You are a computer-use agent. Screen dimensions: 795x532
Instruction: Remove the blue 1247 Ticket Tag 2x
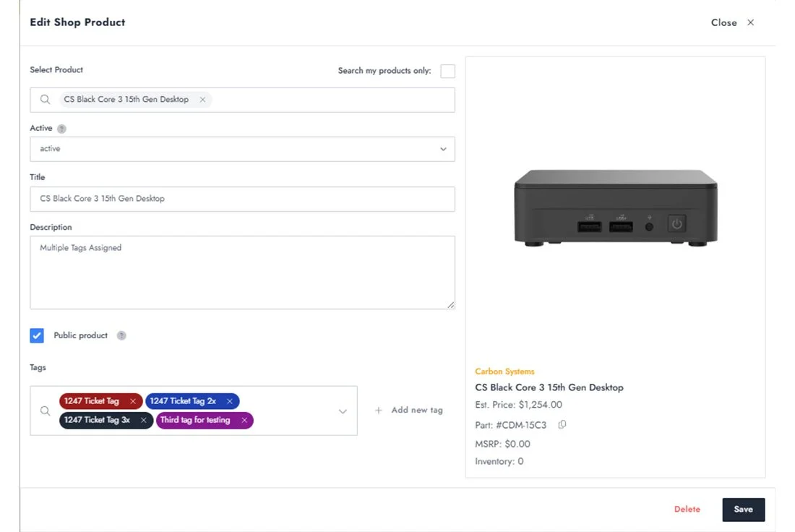[230, 401]
